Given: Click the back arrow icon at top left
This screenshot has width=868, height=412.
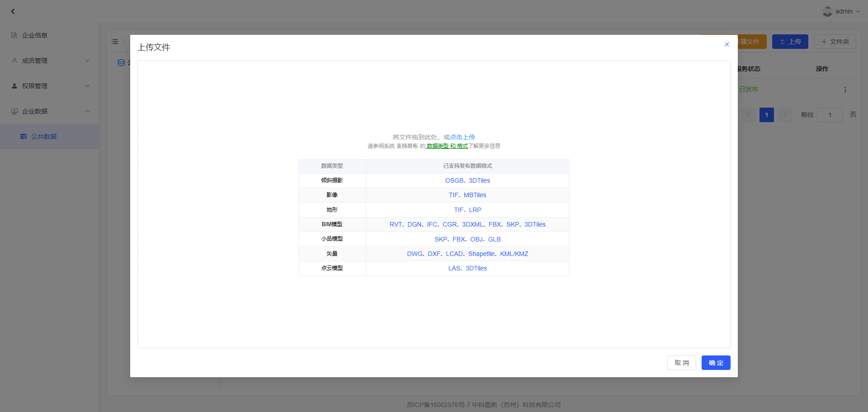Looking at the screenshot, I should tap(13, 11).
